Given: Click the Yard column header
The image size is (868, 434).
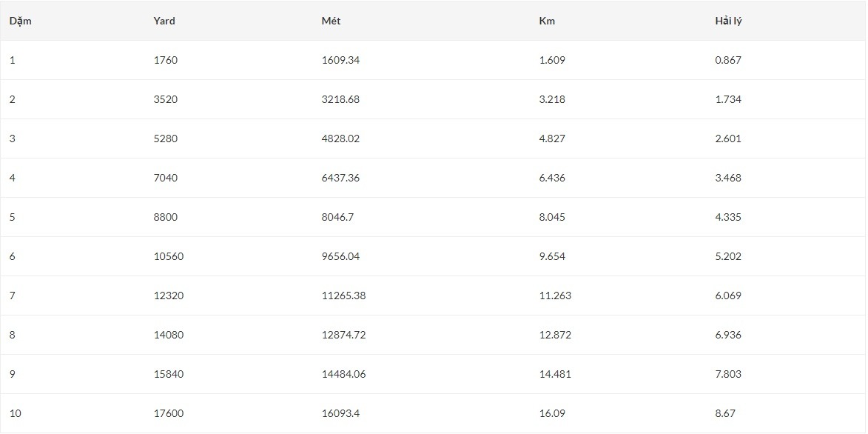Looking at the screenshot, I should pyautogui.click(x=164, y=21).
